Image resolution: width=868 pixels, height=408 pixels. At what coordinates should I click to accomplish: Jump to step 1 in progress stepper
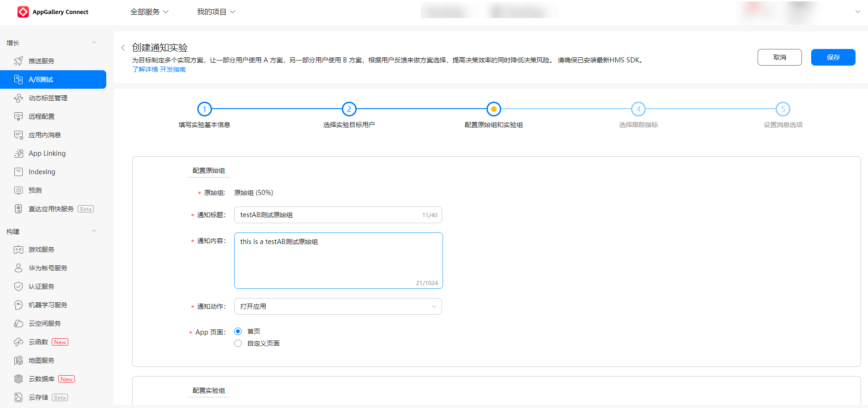[204, 109]
